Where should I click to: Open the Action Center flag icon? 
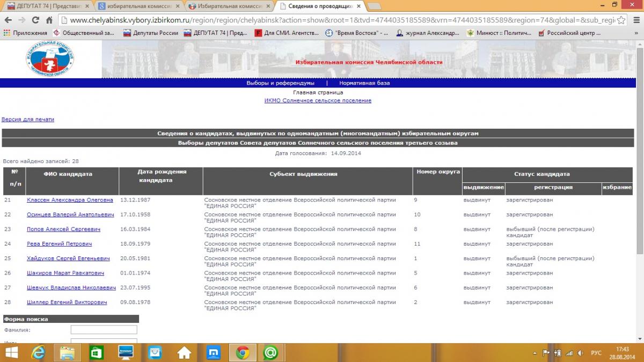546,353
